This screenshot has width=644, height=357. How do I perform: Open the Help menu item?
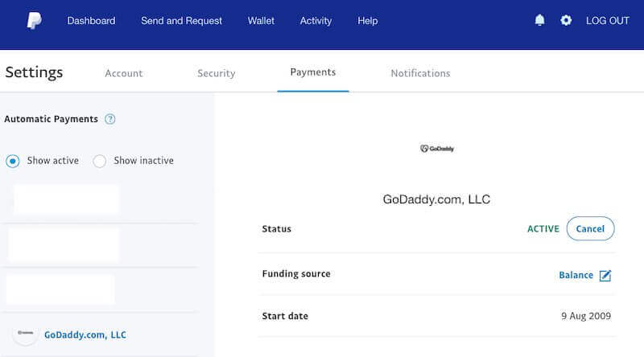click(368, 21)
